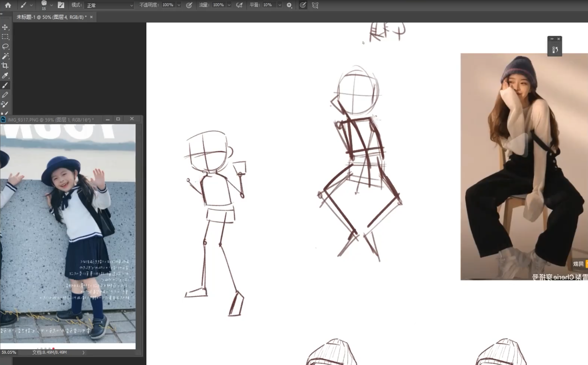Click the schoolgirl reference photo in IMG_9317 window

pyautogui.click(x=68, y=233)
